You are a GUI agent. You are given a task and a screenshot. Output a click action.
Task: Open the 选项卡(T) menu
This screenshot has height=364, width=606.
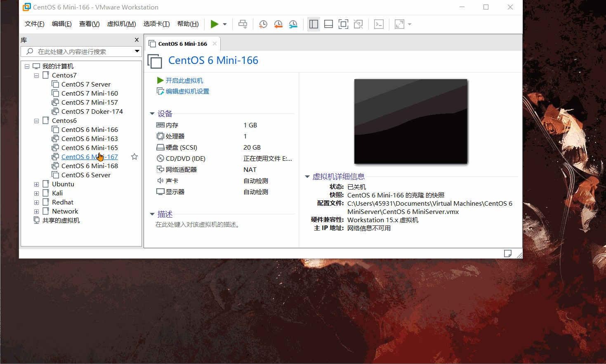pos(157,24)
